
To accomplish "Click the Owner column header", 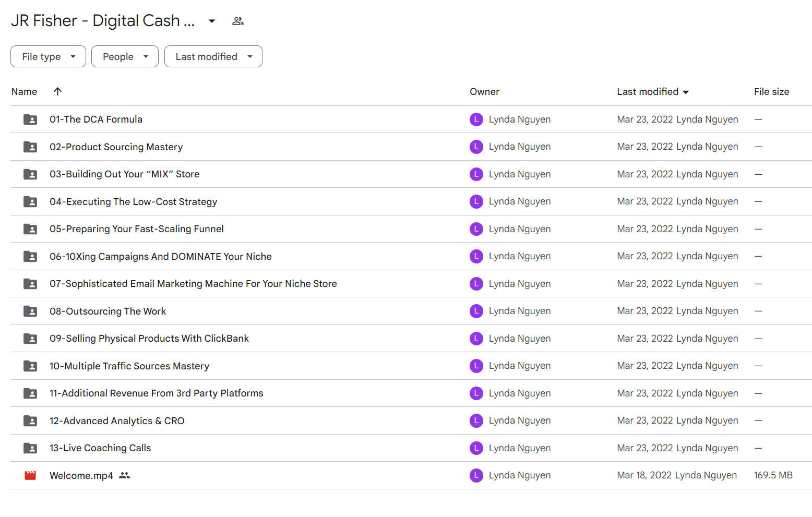I will 484,92.
